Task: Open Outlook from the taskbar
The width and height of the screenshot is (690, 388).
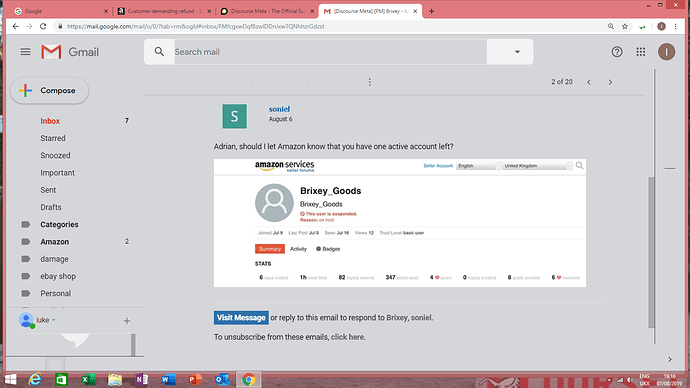Action: pyautogui.click(x=222, y=380)
